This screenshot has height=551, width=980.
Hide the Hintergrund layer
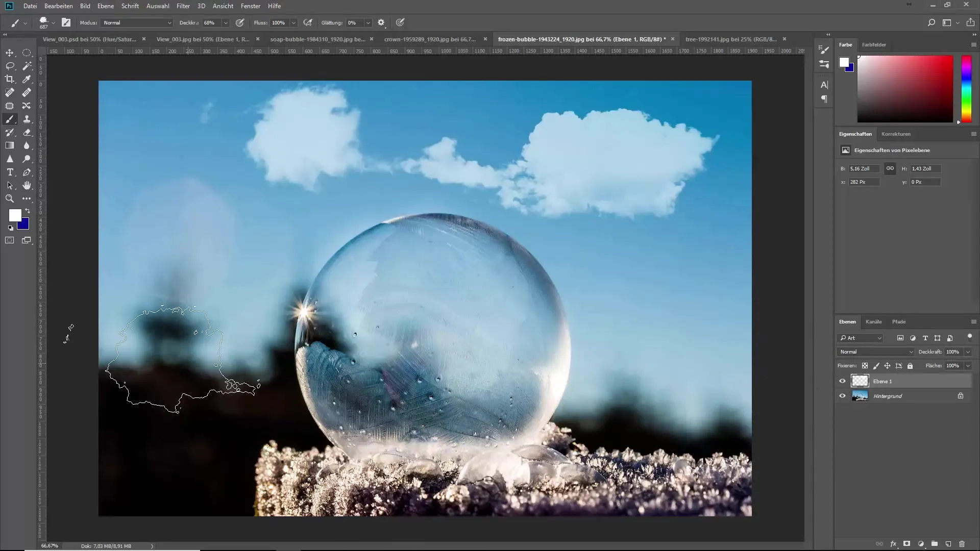tap(842, 396)
